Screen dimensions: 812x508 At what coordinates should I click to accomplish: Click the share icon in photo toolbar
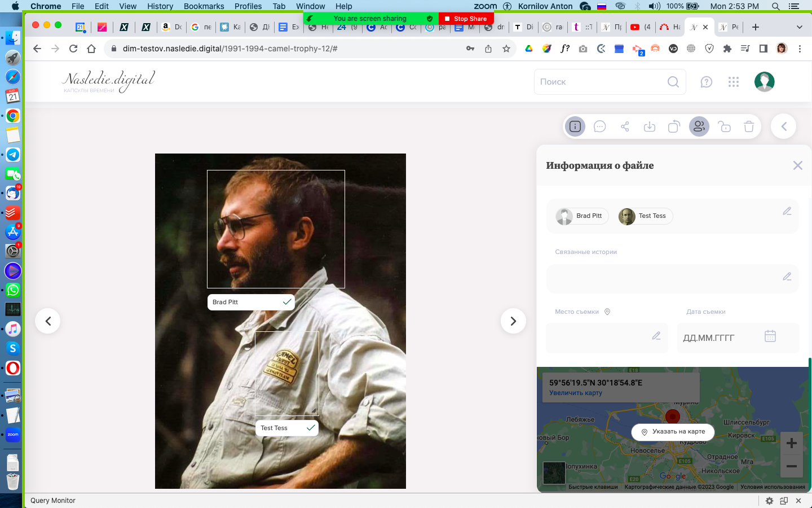(625, 126)
